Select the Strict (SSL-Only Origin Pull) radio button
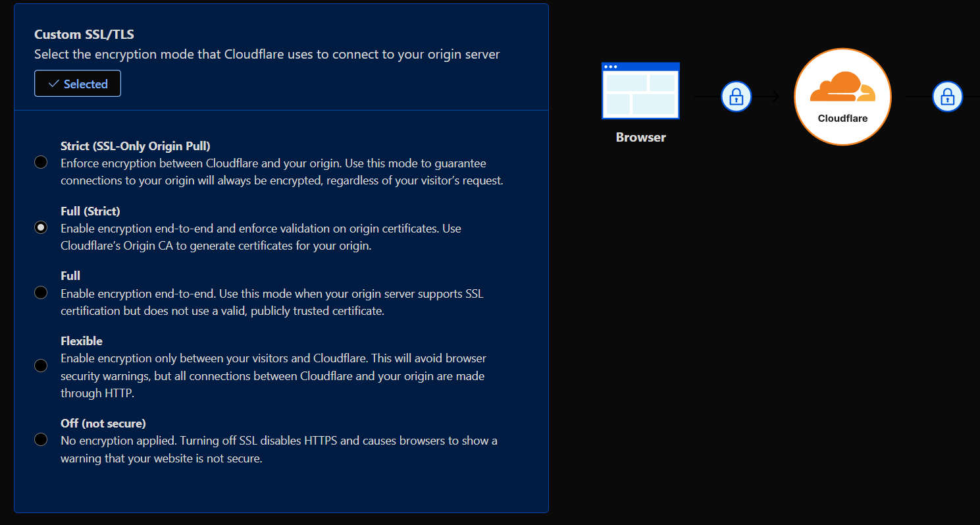 coord(41,162)
